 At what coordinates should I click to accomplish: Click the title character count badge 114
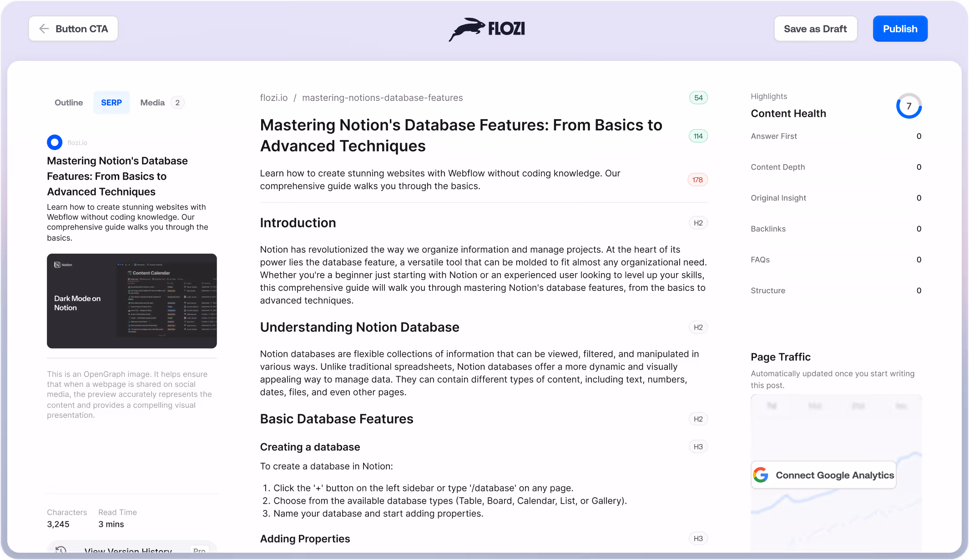point(698,136)
